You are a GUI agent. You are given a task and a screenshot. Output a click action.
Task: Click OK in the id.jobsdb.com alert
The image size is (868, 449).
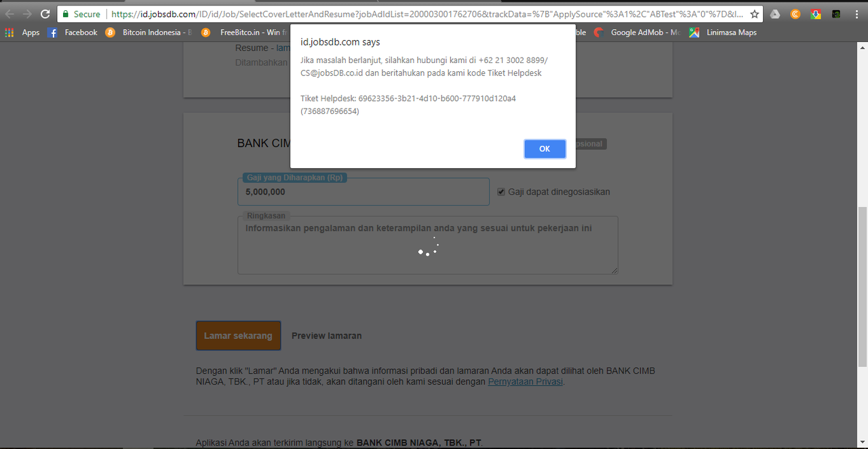point(545,149)
